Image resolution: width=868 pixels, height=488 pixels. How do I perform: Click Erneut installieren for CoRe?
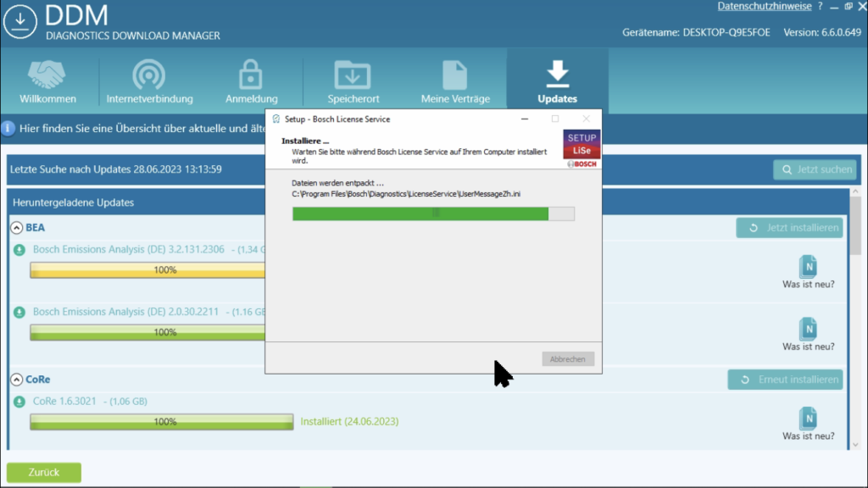coord(785,380)
